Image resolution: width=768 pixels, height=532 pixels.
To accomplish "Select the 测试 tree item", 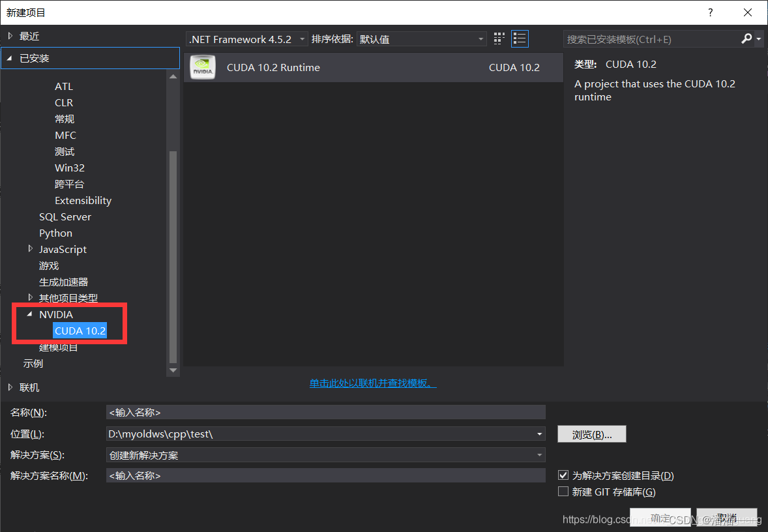I will (64, 151).
